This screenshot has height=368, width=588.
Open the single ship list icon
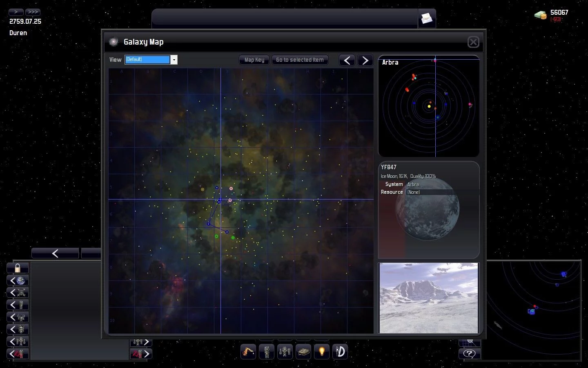[x=267, y=351]
